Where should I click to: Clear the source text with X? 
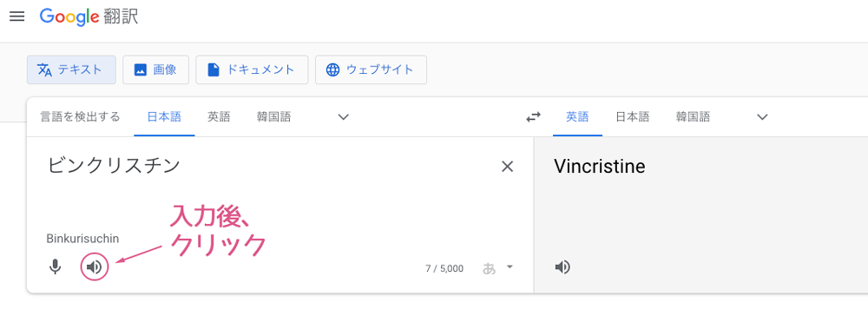507,167
